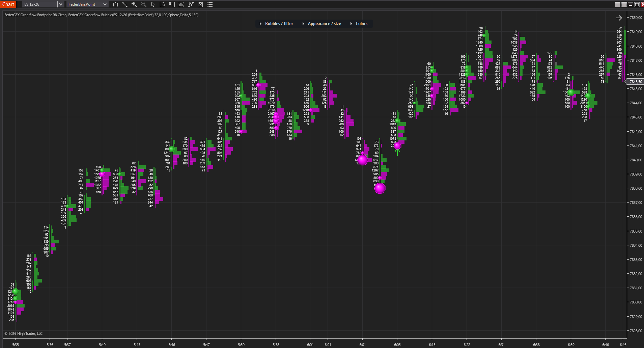
Task: Click the 2026 NinjaTrader, LLC copyright text
Action: point(24,333)
